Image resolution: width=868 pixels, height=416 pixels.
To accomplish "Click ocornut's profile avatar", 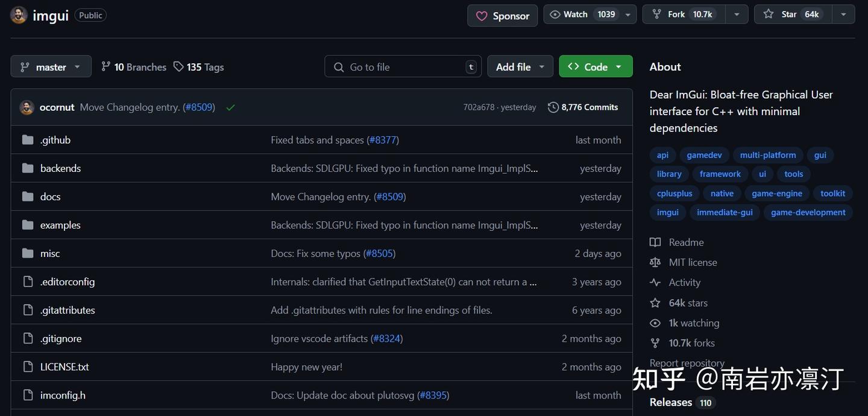I will click(27, 107).
